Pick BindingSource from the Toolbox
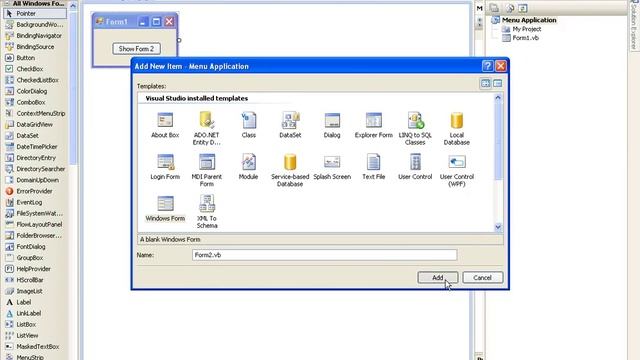The width and height of the screenshot is (640, 360). point(35,47)
